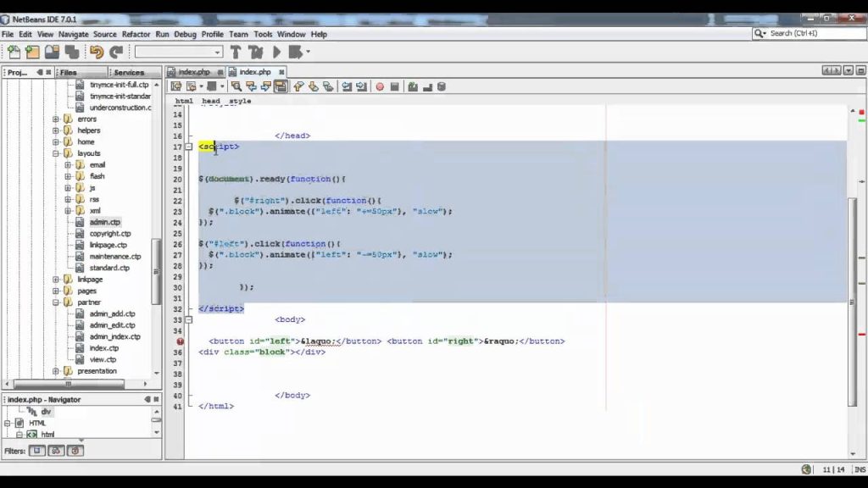
Task: Click the Open Project toolbar icon
Action: pos(52,52)
